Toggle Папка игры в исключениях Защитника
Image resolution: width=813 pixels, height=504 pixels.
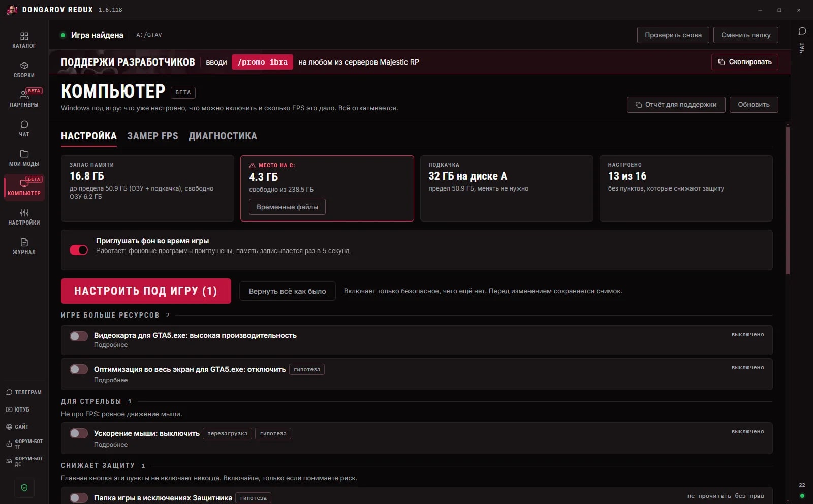pyautogui.click(x=79, y=498)
